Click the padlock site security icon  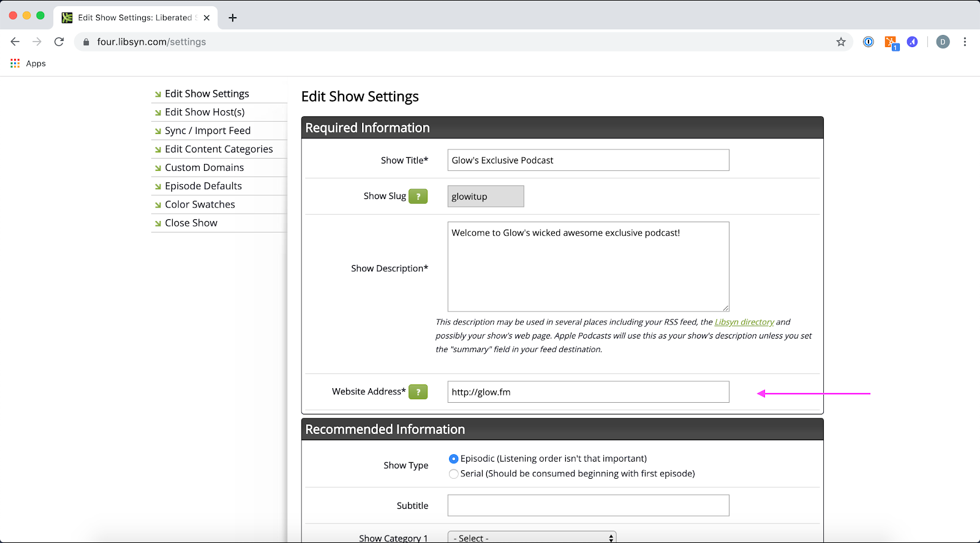click(86, 42)
